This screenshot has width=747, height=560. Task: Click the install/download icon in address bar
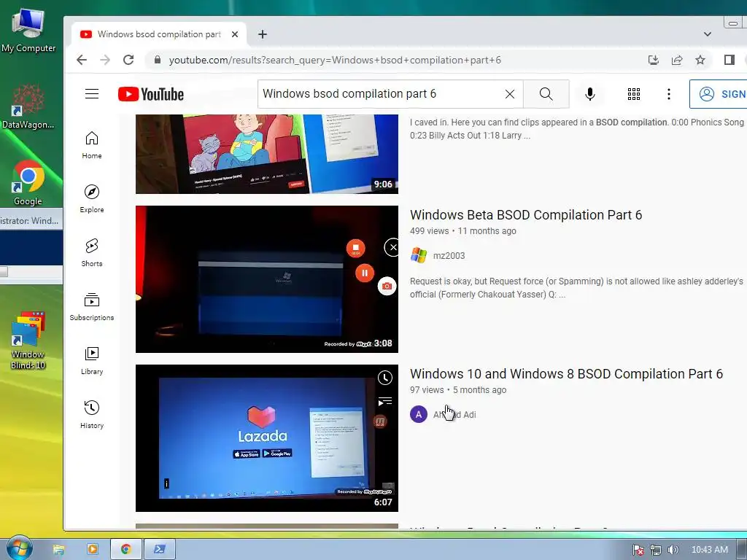point(654,60)
